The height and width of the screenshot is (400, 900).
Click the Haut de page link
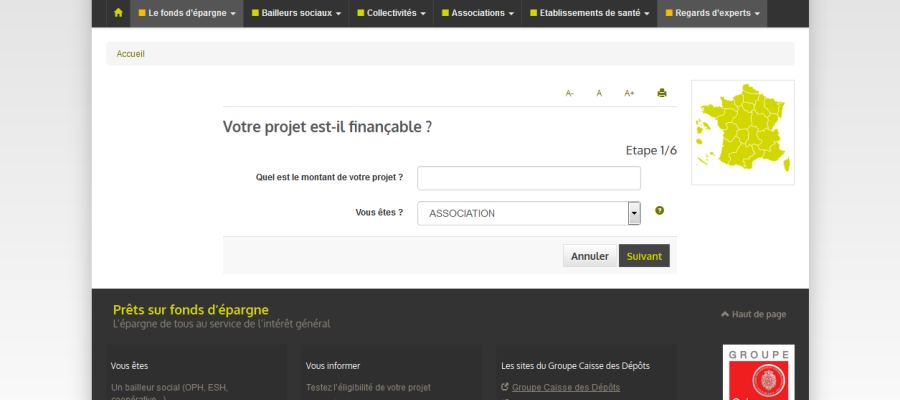click(x=753, y=314)
